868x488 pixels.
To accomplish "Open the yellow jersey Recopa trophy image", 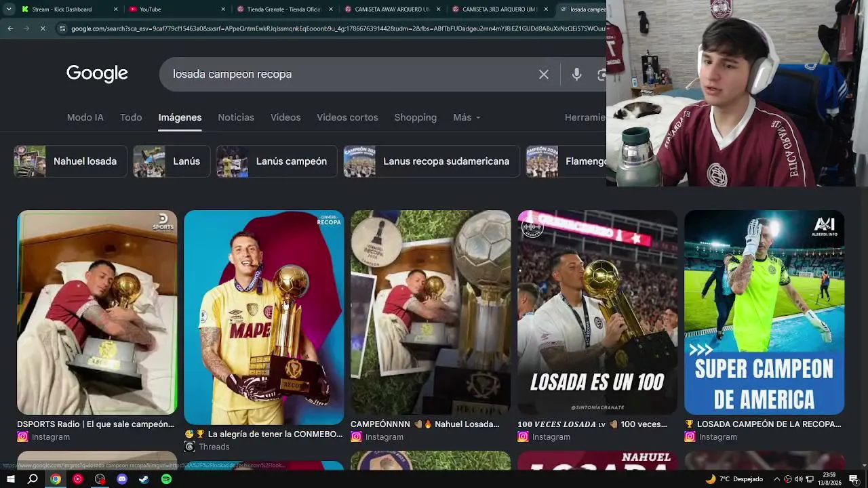I will tap(264, 317).
